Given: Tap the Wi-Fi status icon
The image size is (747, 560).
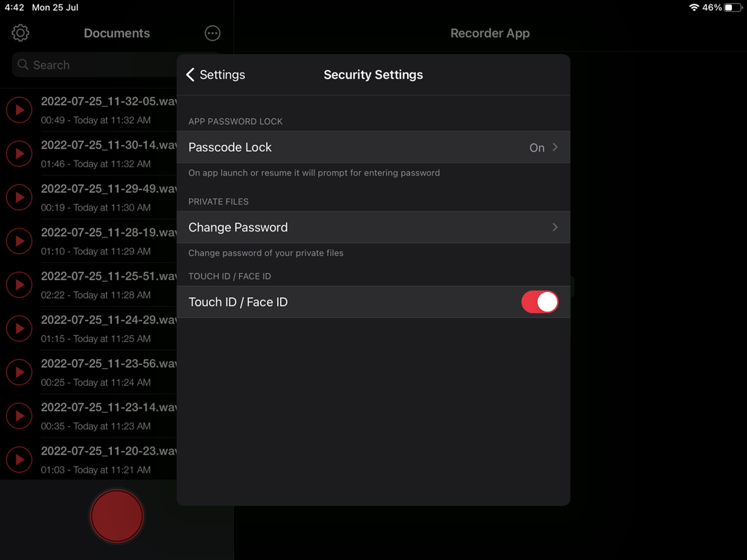Looking at the screenshot, I should (x=694, y=7).
